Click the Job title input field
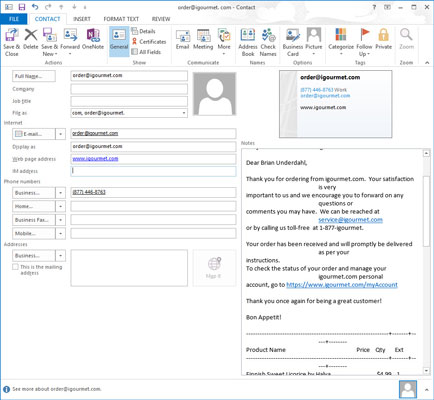 129,101
